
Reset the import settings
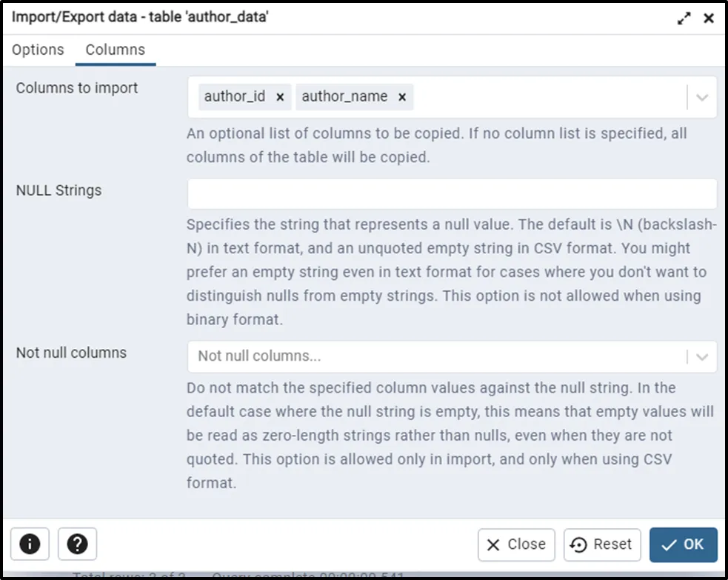601,544
